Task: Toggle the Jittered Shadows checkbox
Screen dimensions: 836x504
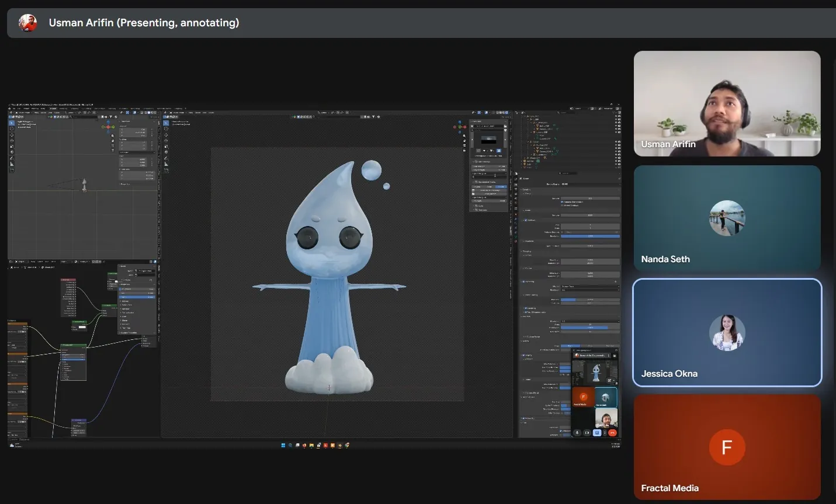Action: point(562,206)
